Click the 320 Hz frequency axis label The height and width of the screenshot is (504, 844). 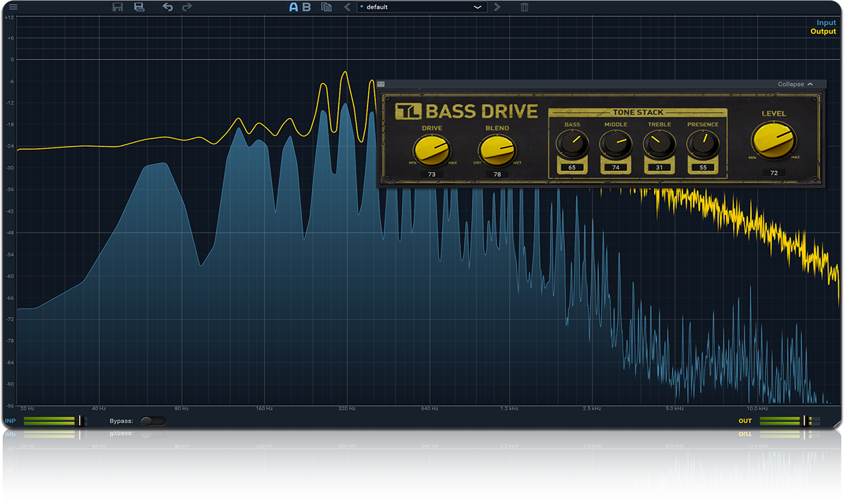pyautogui.click(x=347, y=409)
